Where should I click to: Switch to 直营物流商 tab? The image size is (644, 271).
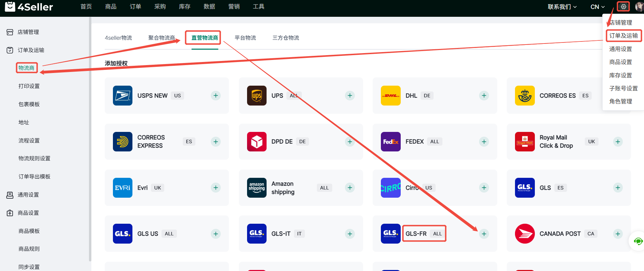click(205, 38)
